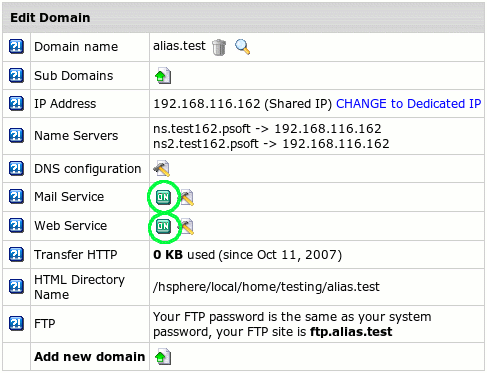Open help for FTP row
Viewport: 487px width, 373px height.
click(16, 323)
